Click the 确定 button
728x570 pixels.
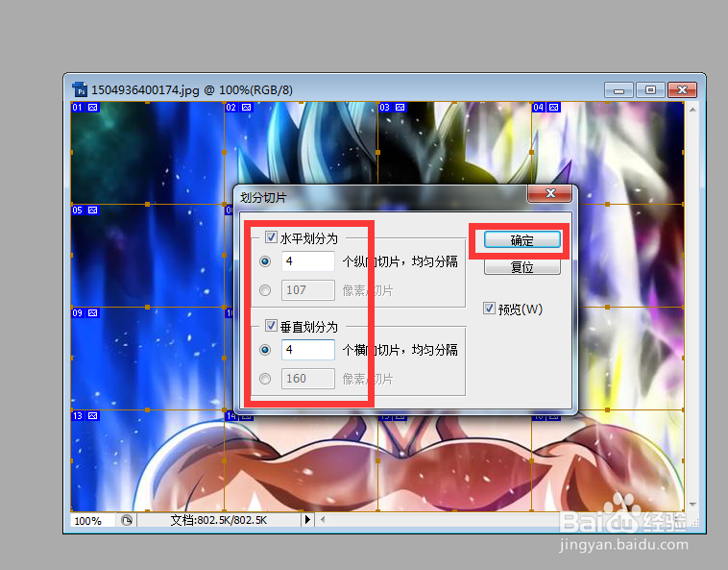[522, 240]
